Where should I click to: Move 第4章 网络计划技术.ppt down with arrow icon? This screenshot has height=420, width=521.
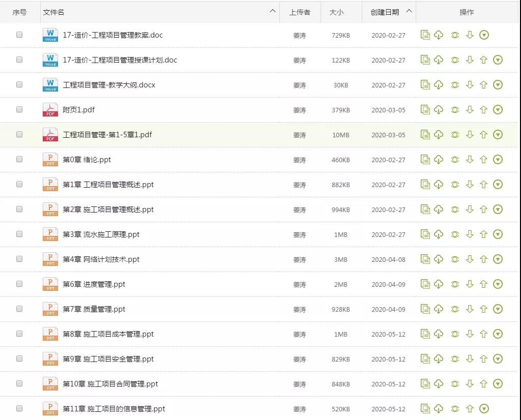coord(470,259)
